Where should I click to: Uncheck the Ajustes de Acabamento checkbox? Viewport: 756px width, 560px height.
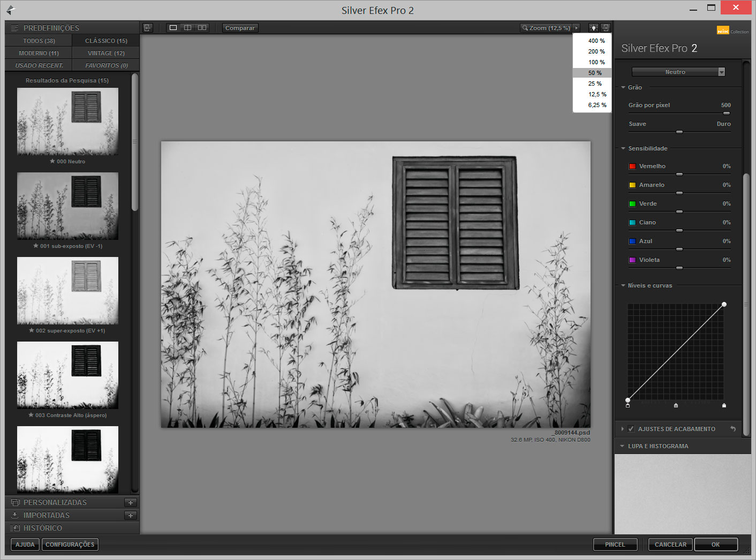click(x=631, y=429)
